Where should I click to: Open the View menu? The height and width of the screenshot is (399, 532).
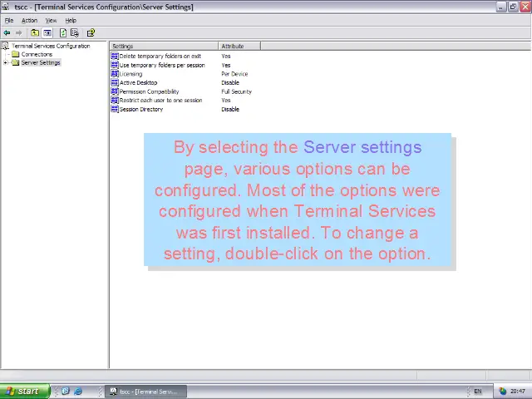point(51,20)
